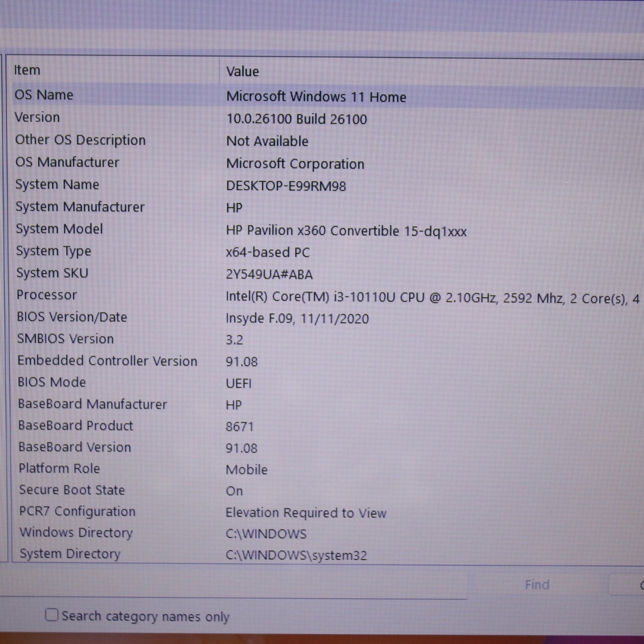644x644 pixels.
Task: Select the Secure Boot State label
Action: [72, 490]
